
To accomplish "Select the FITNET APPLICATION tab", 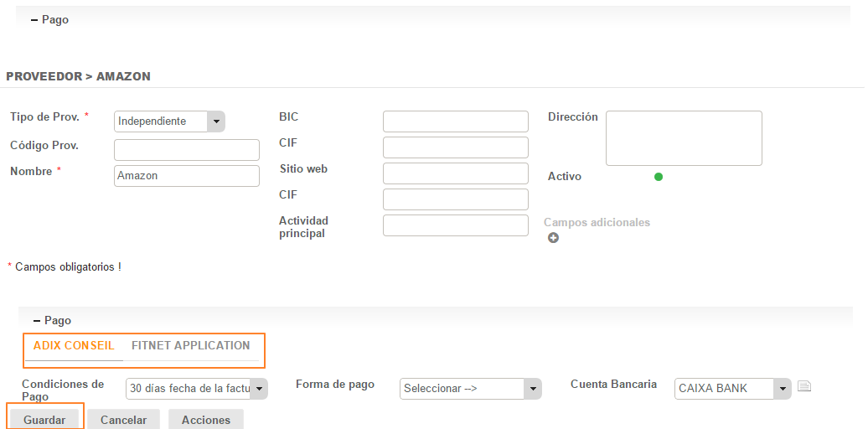I will (x=190, y=346).
